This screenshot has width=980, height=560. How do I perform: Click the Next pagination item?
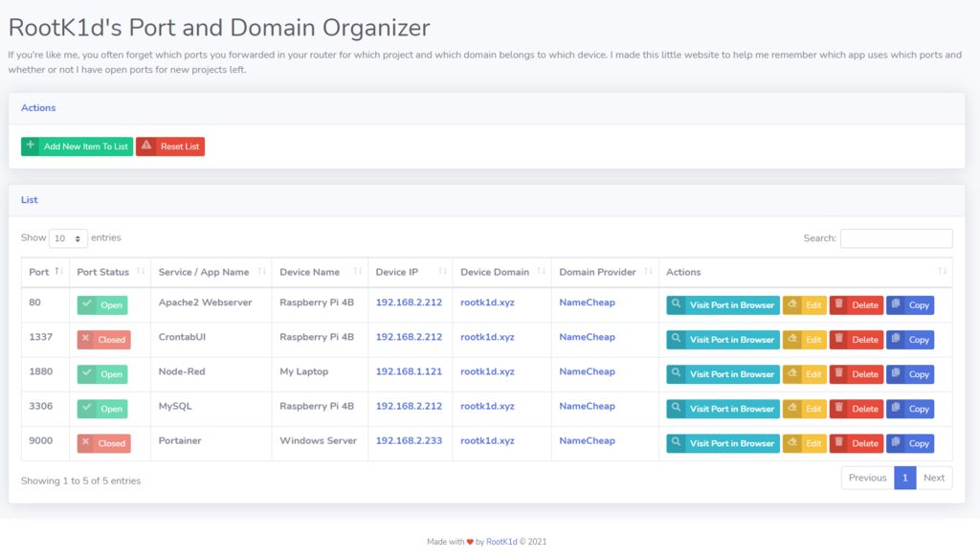(934, 478)
